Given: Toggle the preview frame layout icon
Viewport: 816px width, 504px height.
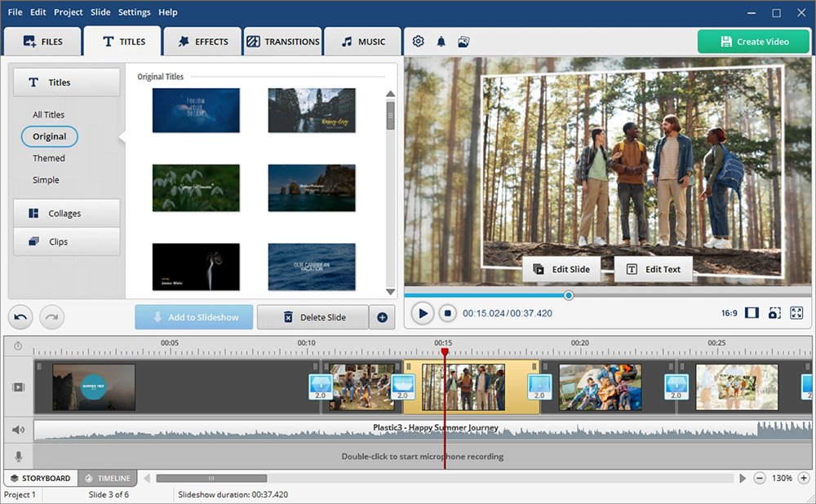Looking at the screenshot, I should click(x=752, y=312).
